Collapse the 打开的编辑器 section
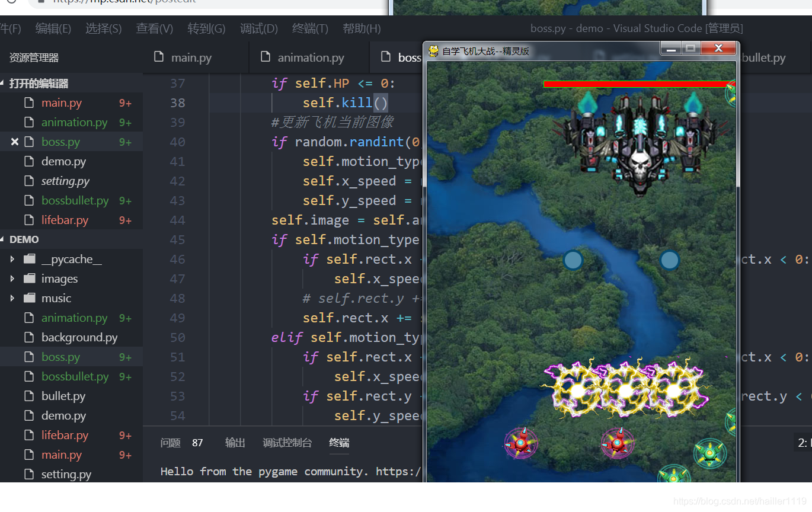Image resolution: width=812 pixels, height=512 pixels. 39,84
